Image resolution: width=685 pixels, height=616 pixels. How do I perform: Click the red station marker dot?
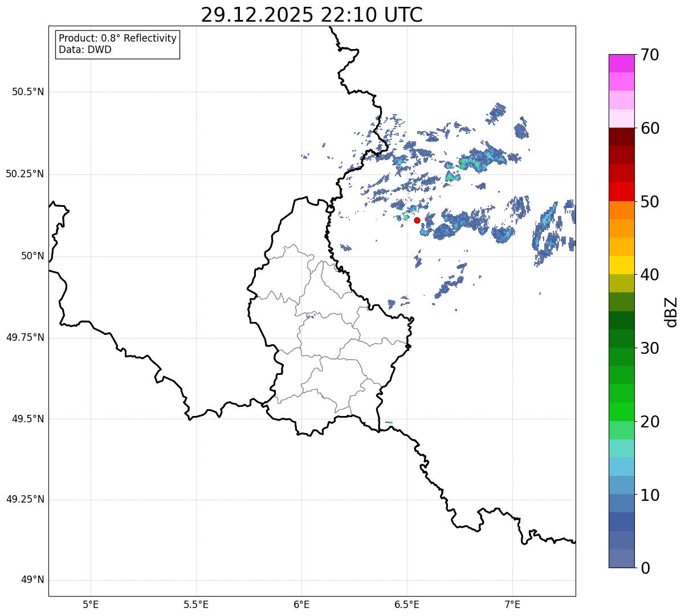pos(417,220)
